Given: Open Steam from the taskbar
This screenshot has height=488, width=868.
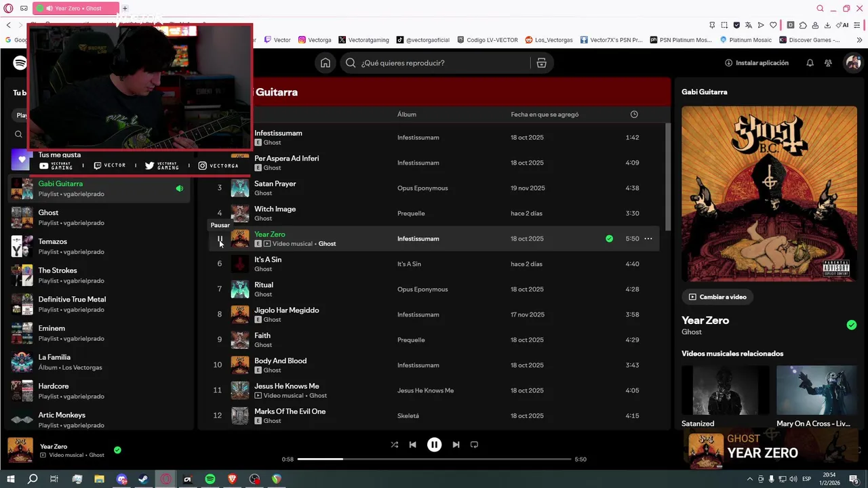Looking at the screenshot, I should pos(143,479).
